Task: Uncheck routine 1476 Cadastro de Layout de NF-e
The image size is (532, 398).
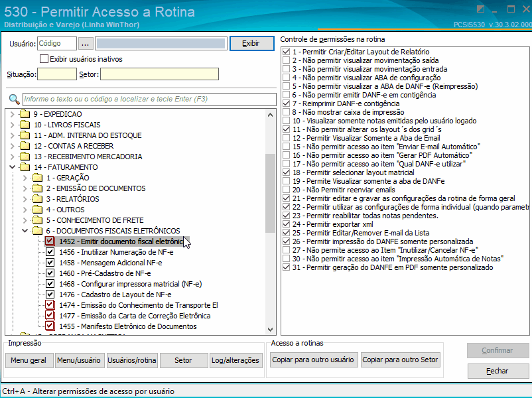Action: 50,294
